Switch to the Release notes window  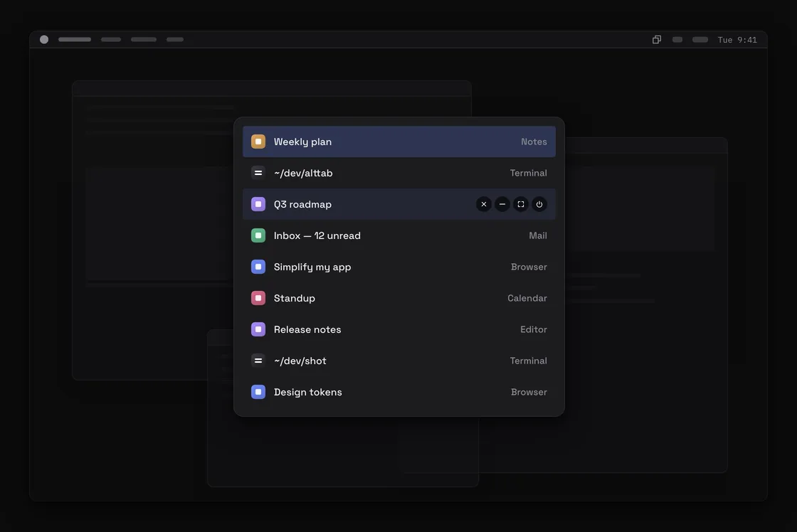399,329
